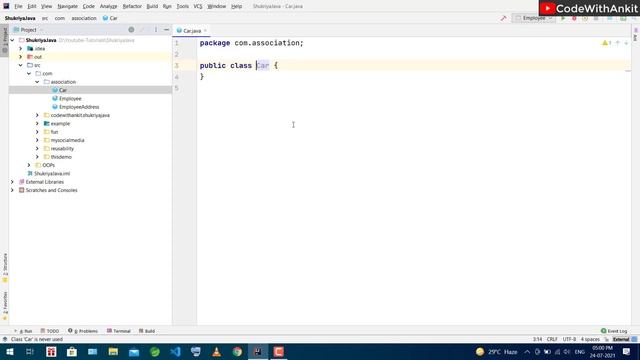This screenshot has width=640, height=360.
Task: Expand External Libraries node
Action: tap(12, 182)
